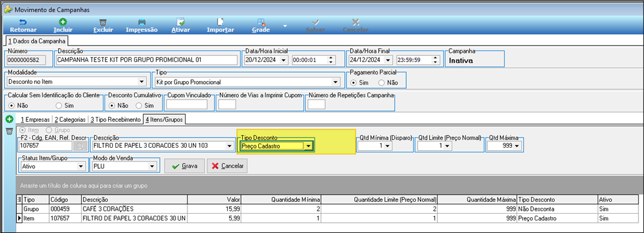644x233 pixels.
Task: Click the green add icon beside the tabs
Action: 8,119
